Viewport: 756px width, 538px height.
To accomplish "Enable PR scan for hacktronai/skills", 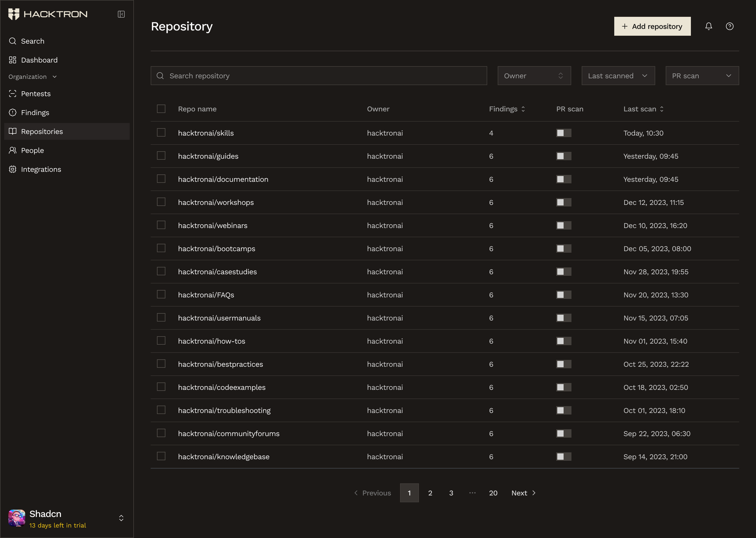I will tap(563, 133).
